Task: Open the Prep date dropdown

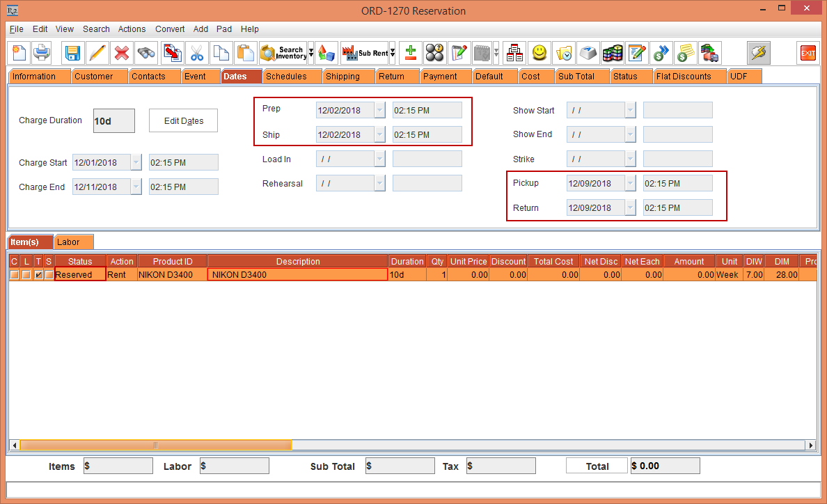Action: [379, 110]
